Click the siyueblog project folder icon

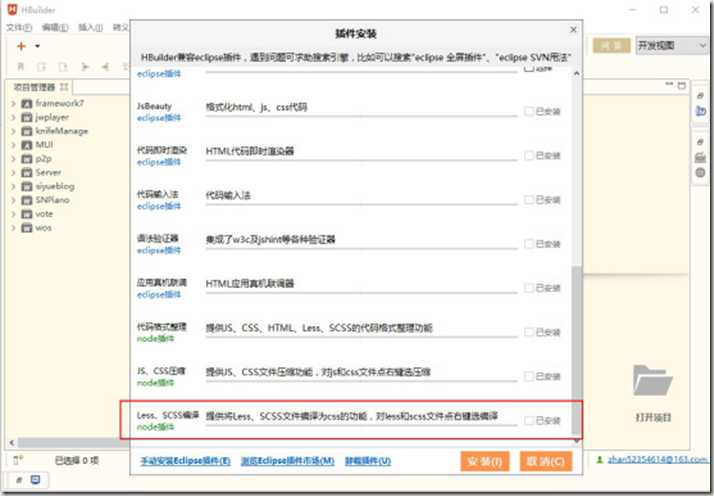(x=27, y=186)
